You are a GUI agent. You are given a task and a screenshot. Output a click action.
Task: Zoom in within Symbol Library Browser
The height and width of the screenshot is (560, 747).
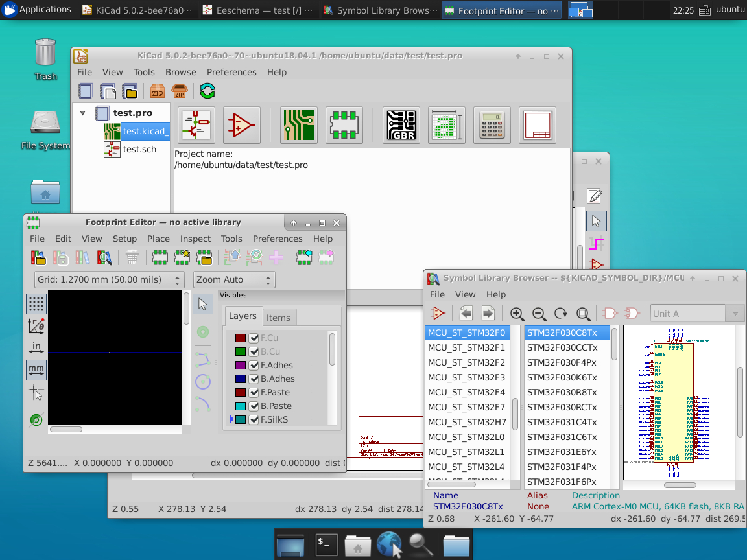[517, 313]
